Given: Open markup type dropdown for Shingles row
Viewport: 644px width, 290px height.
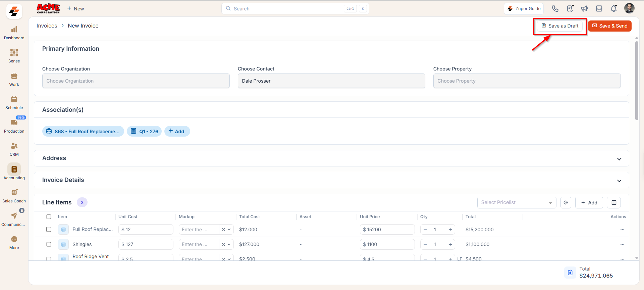Looking at the screenshot, I should 226,244.
